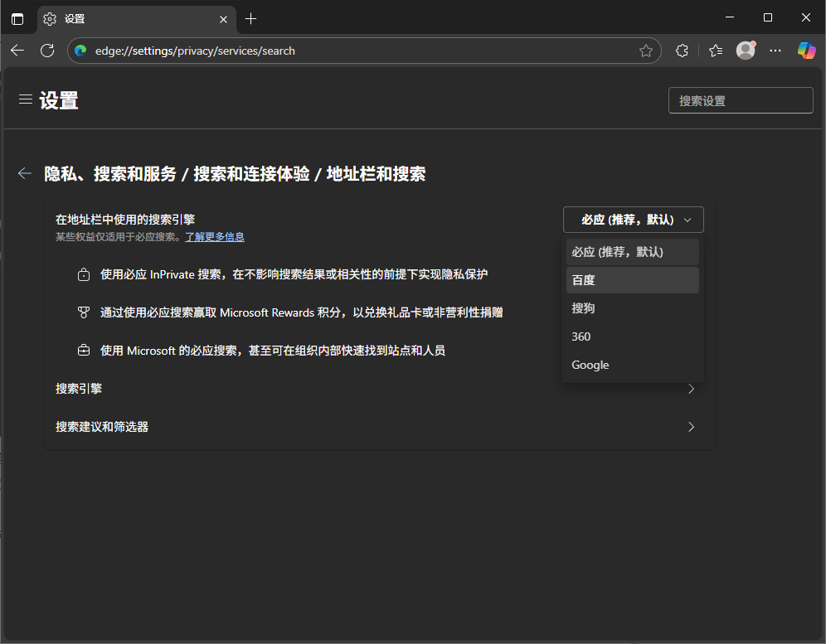Open the Extensions puzzle icon

(682, 51)
